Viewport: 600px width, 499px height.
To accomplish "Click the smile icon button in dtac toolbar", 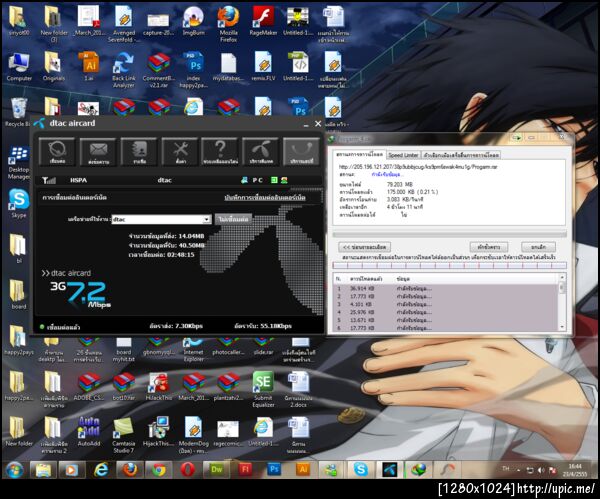I will [x=302, y=152].
